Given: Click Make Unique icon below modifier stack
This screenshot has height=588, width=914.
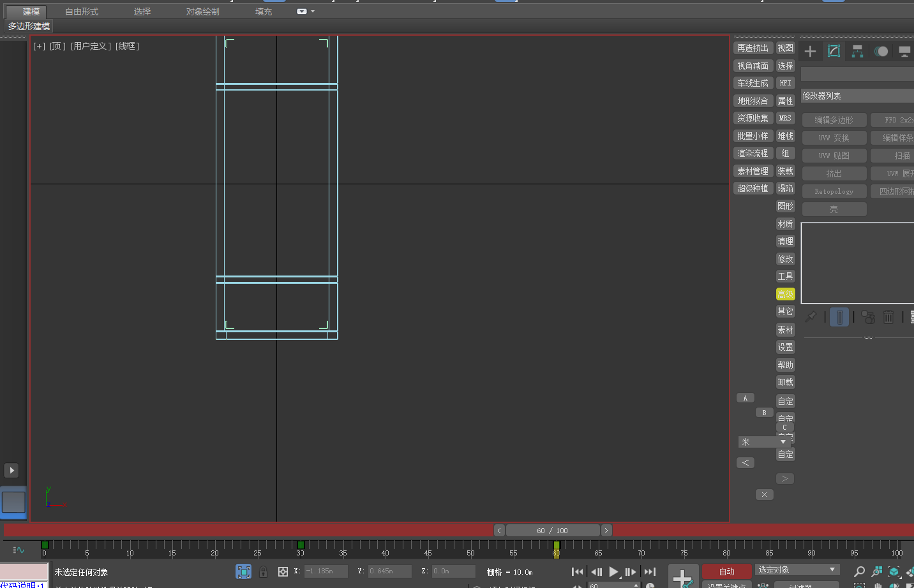Looking at the screenshot, I should [x=868, y=316].
